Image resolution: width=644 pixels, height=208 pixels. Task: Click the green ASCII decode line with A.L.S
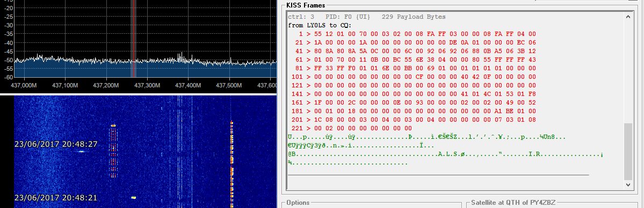445,154
